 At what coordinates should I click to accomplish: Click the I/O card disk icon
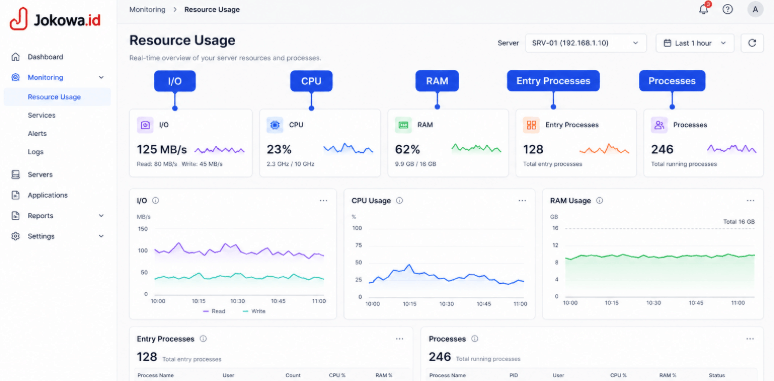(145, 125)
